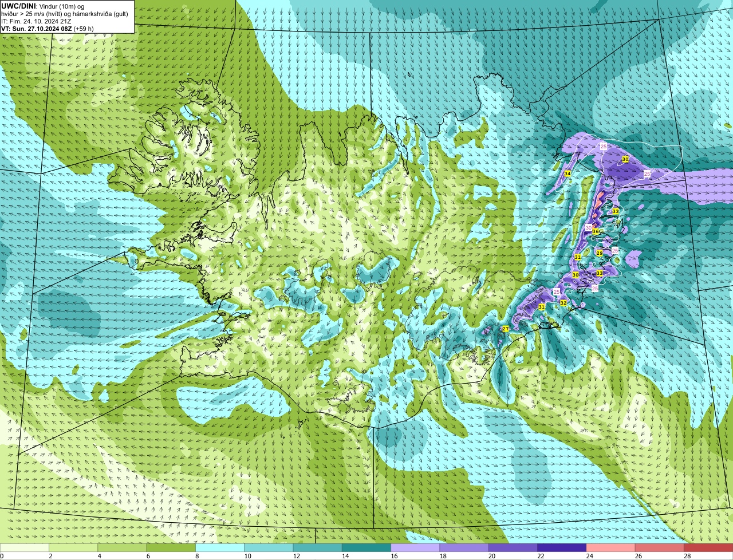Click the 0–2 m/s palest yellow legend swatch
Viewport: 733px width, 560px height.
coord(25,548)
